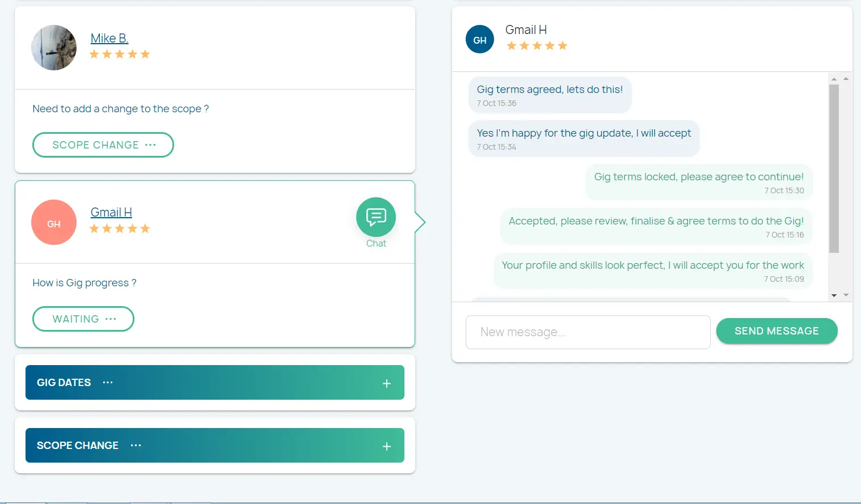861x504 pixels.
Task: Click the blue GH avatar in chat header
Action: (x=480, y=40)
